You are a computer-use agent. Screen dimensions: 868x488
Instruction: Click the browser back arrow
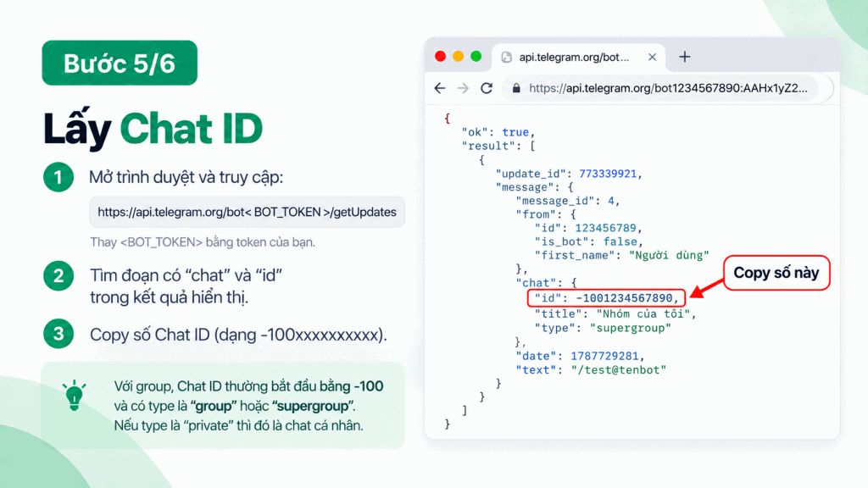click(x=440, y=88)
